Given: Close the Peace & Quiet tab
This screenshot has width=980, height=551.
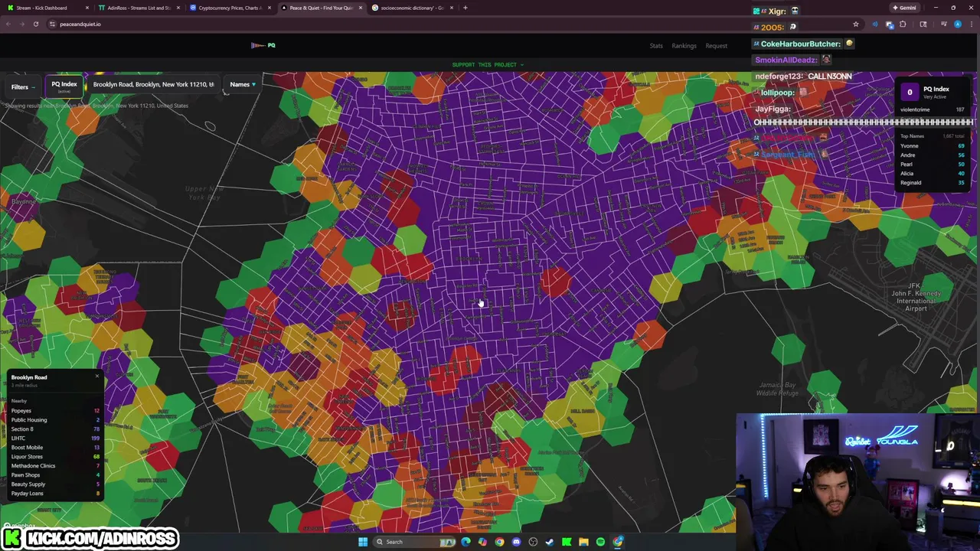Looking at the screenshot, I should [x=360, y=8].
